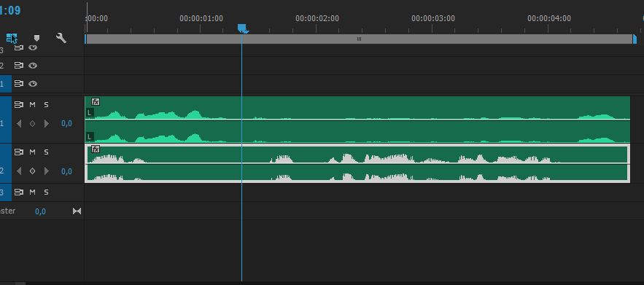The height and width of the screenshot is (285, 644).
Task: Add a marker with the marker icon
Action: pyautogui.click(x=36, y=38)
